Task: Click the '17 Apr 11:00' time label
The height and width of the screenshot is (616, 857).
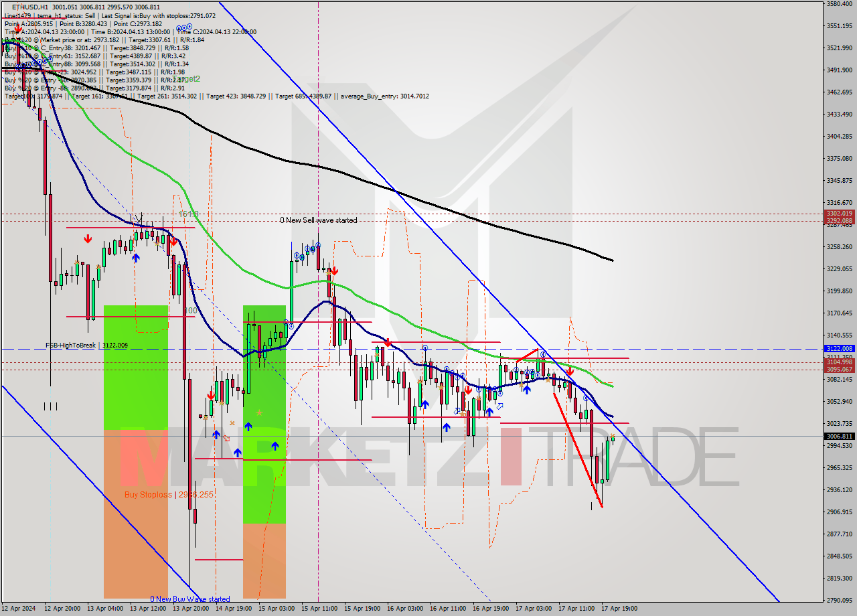Action: tap(576, 609)
